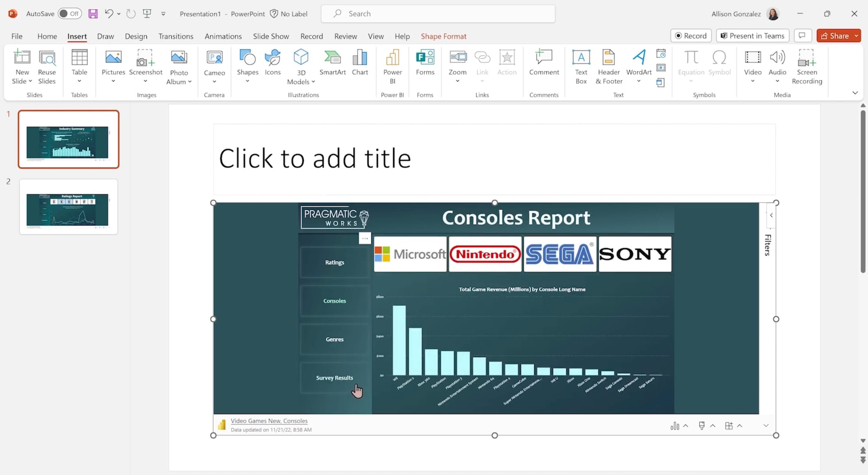Click to add title placeholder
This screenshot has height=475, width=868.
coord(494,159)
